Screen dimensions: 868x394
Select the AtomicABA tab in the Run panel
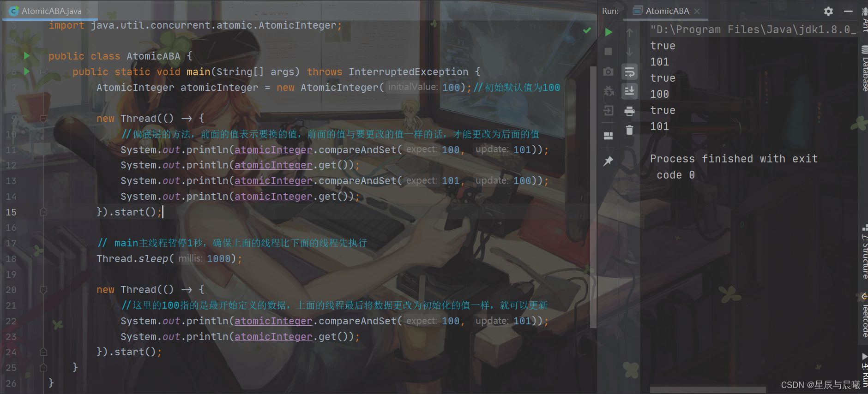point(667,11)
